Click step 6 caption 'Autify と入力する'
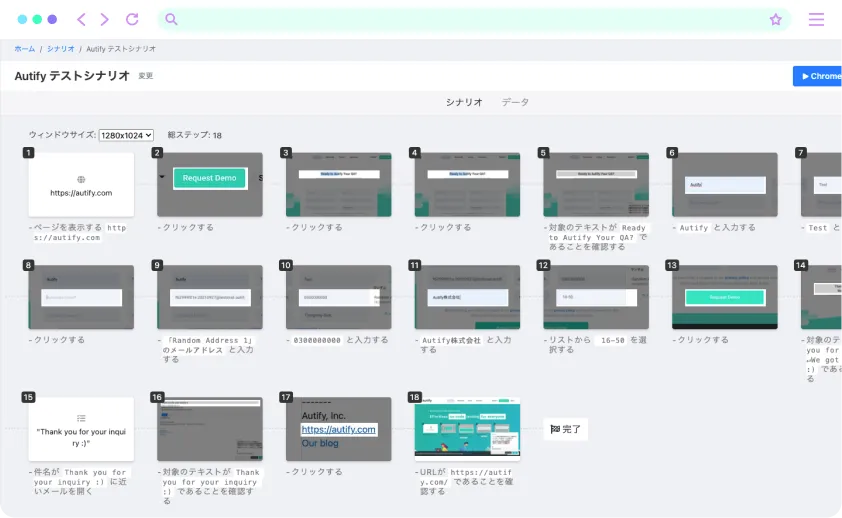842x518 pixels. coord(714,228)
